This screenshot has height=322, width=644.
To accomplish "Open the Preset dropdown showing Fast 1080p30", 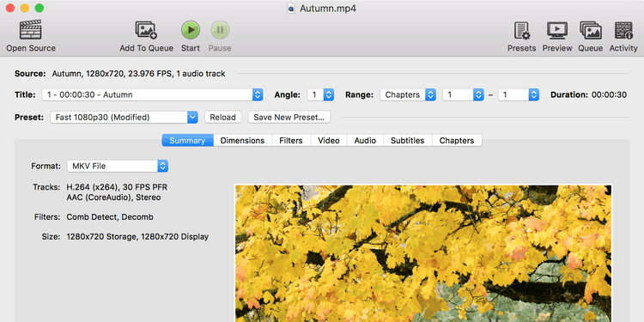I will point(124,117).
